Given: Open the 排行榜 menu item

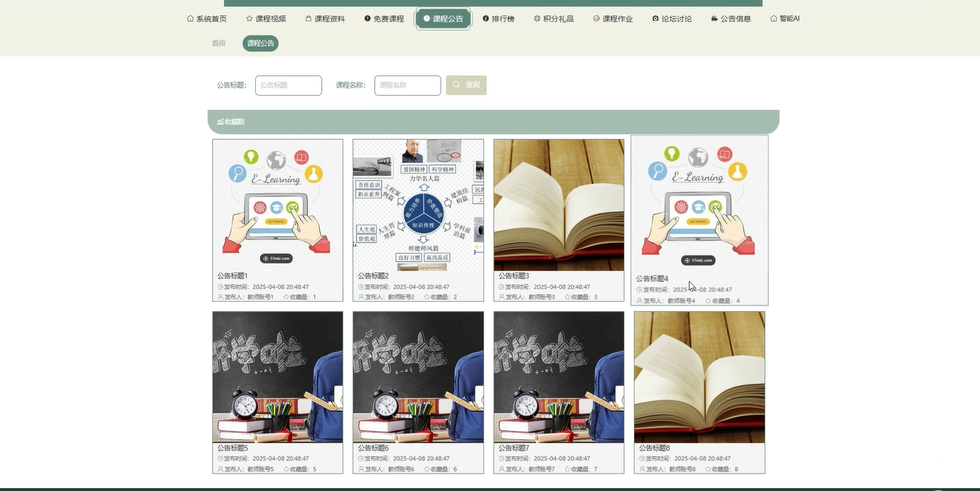Looking at the screenshot, I should pyautogui.click(x=498, y=19).
